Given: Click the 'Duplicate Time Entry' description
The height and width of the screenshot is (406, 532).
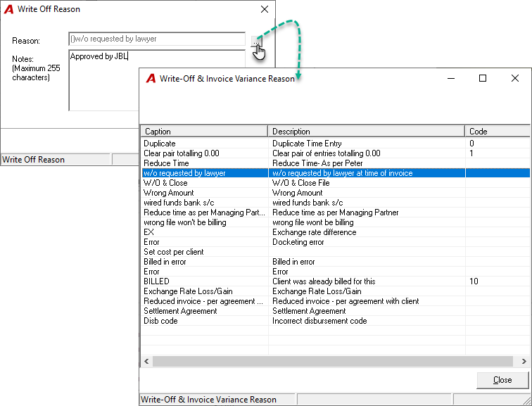Looking at the screenshot, I should (307, 144).
